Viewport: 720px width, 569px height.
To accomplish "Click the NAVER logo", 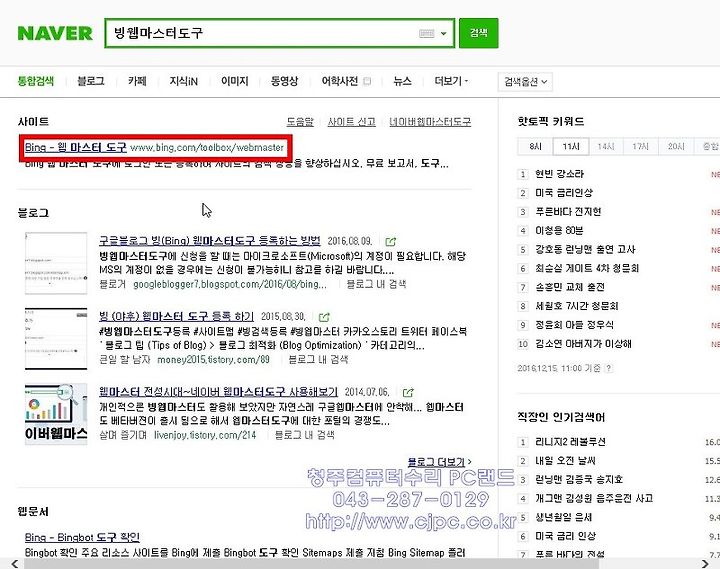I will pos(55,34).
